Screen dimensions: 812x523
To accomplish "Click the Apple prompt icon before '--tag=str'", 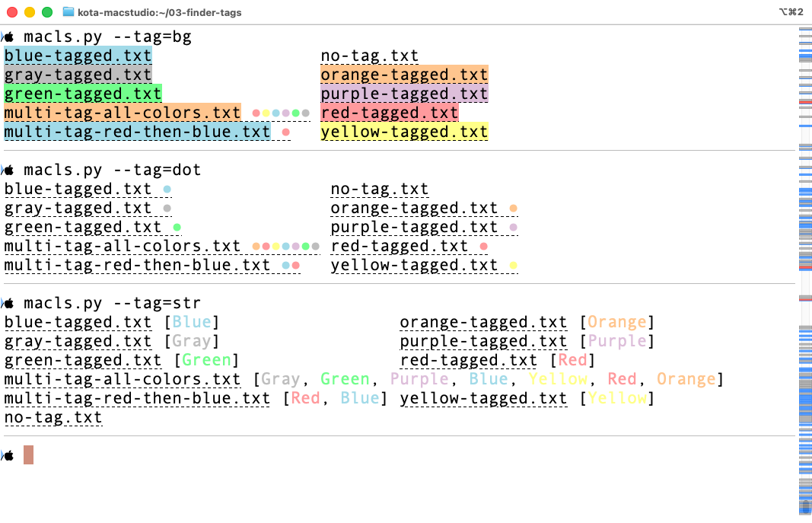I will [9, 304].
